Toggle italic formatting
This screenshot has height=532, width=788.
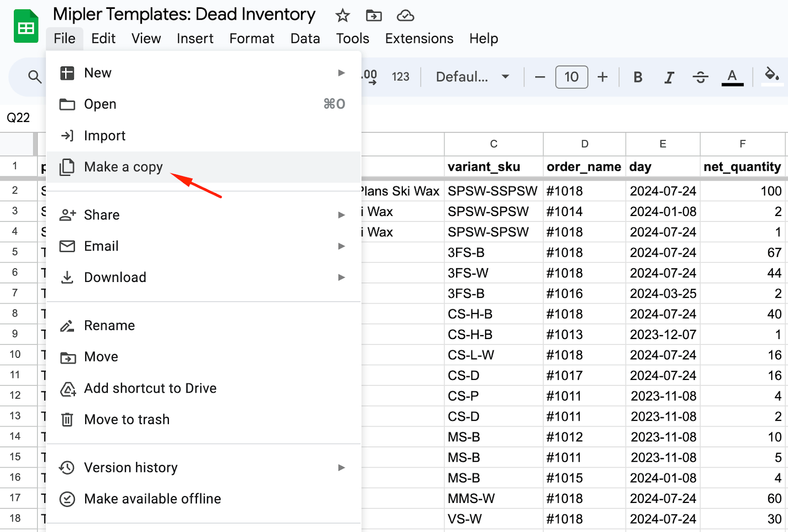pos(669,77)
